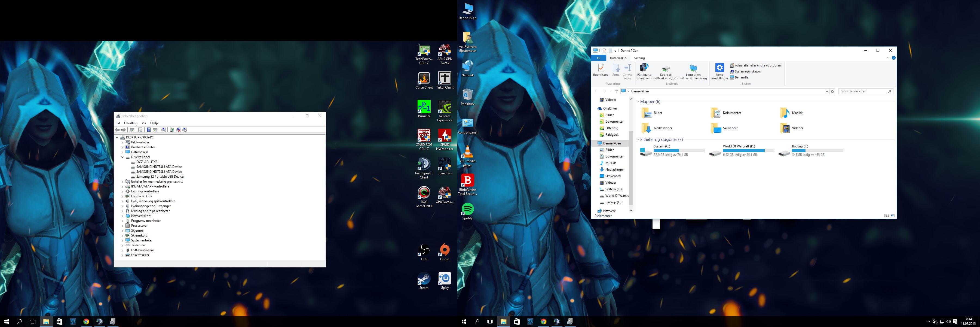Select Nettverk in the navigation pane

tap(607, 211)
